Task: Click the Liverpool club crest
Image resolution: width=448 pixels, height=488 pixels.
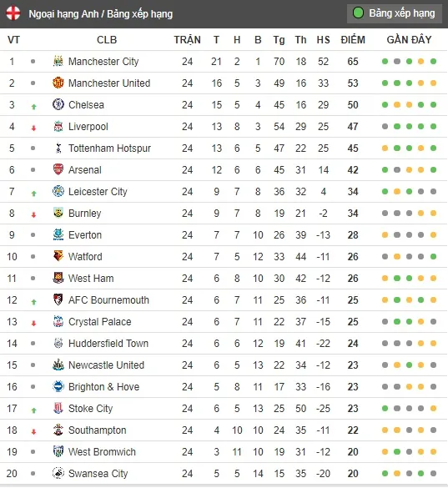Action: point(58,126)
